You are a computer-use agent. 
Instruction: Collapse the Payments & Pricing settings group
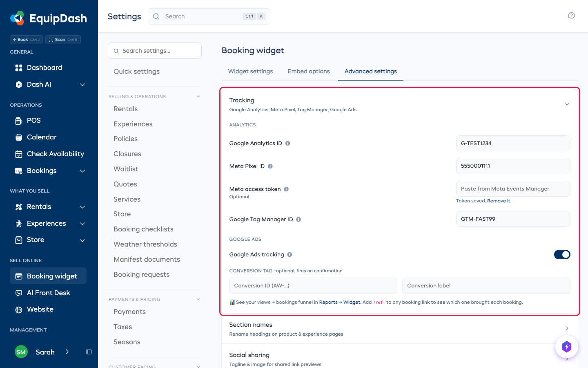click(198, 299)
